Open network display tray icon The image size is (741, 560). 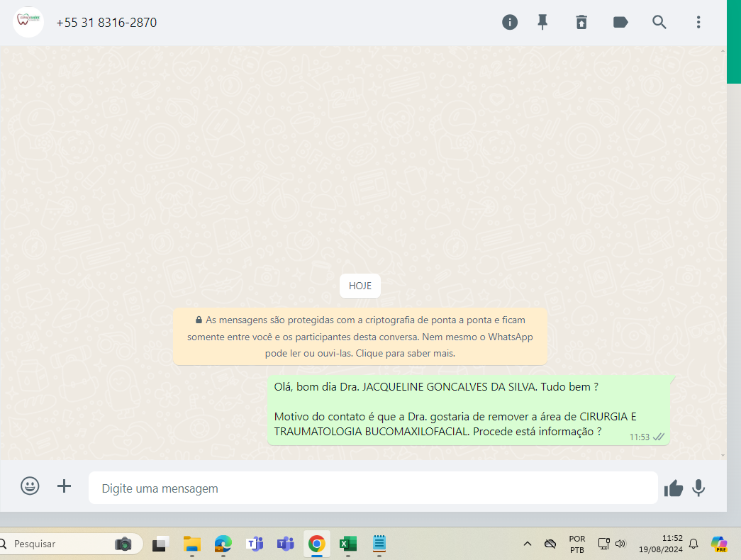pyautogui.click(x=603, y=544)
